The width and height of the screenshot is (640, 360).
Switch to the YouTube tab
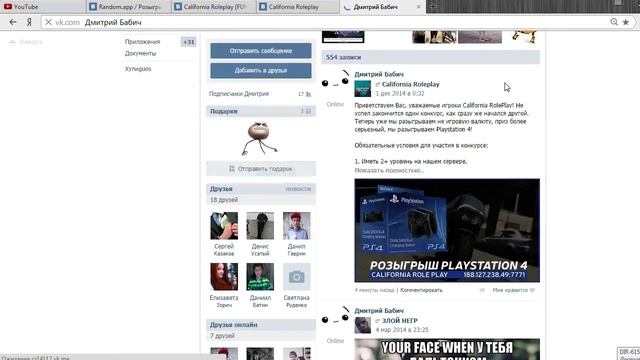43,7
